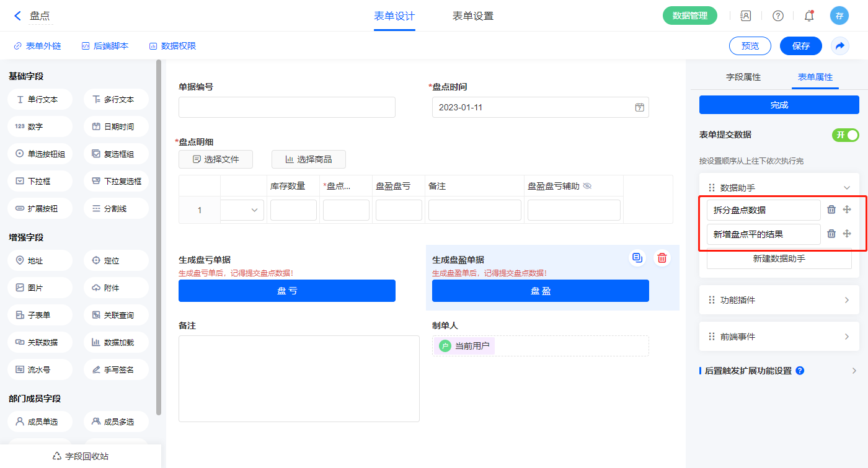Toggle visibility eye icon on 盘盈盘亏辅助 column
The height and width of the screenshot is (468, 868).
click(587, 186)
